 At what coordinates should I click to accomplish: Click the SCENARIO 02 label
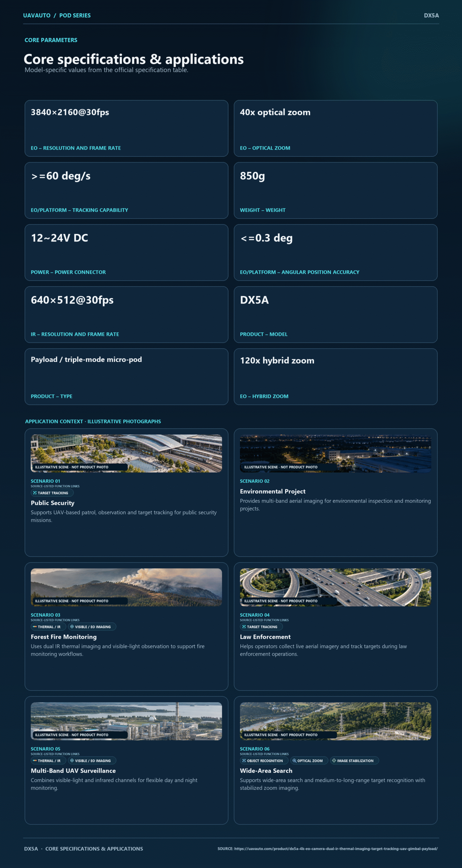255,481
